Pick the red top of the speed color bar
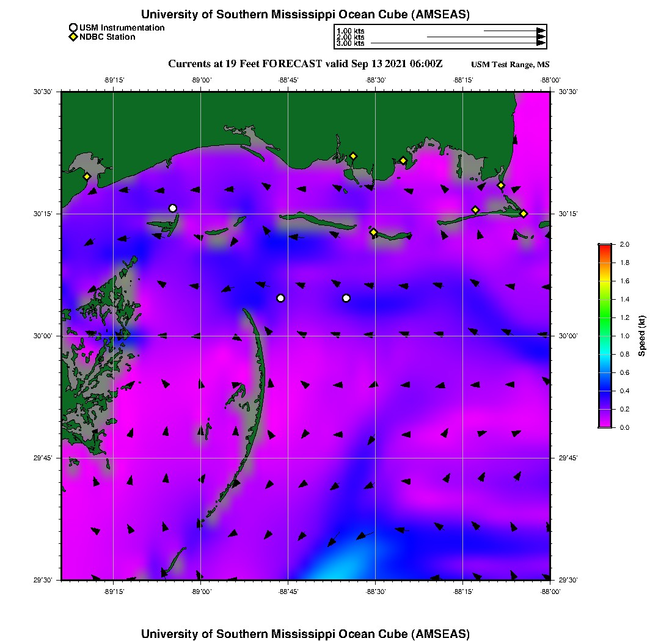Screen dimensions: 672x641 pyautogui.click(x=605, y=247)
